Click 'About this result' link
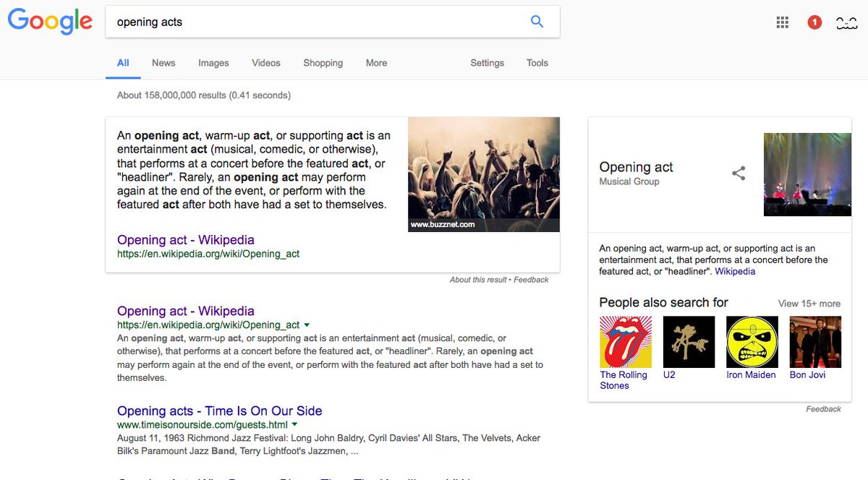Viewport: 868px width, 480px height. [x=478, y=280]
